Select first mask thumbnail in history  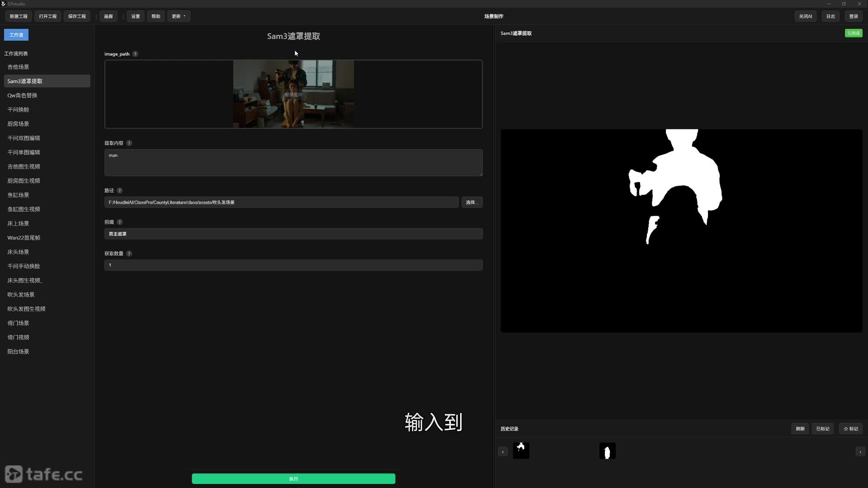click(x=521, y=450)
